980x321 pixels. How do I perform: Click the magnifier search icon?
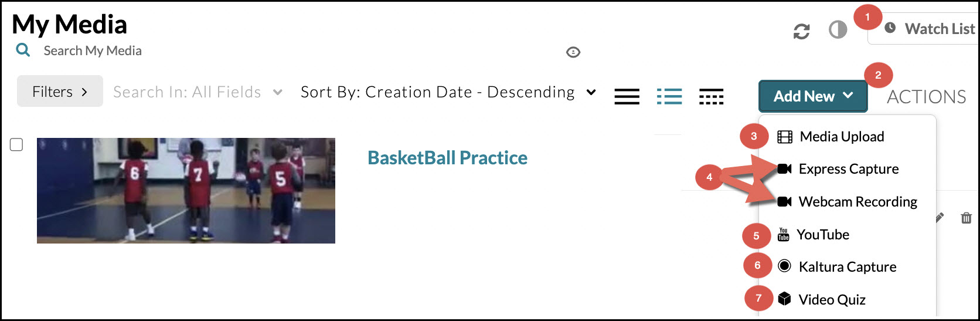click(23, 50)
